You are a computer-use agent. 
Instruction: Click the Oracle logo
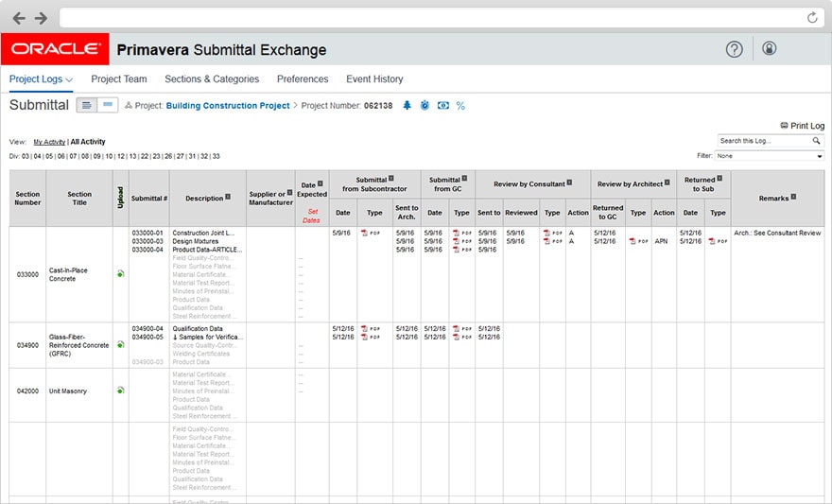[x=55, y=49]
